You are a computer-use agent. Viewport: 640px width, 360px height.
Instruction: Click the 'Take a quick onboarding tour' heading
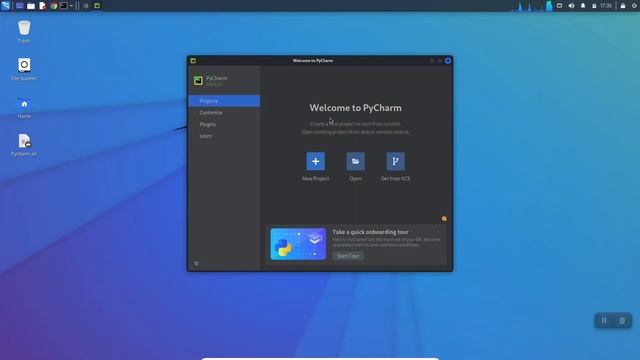tap(371, 232)
